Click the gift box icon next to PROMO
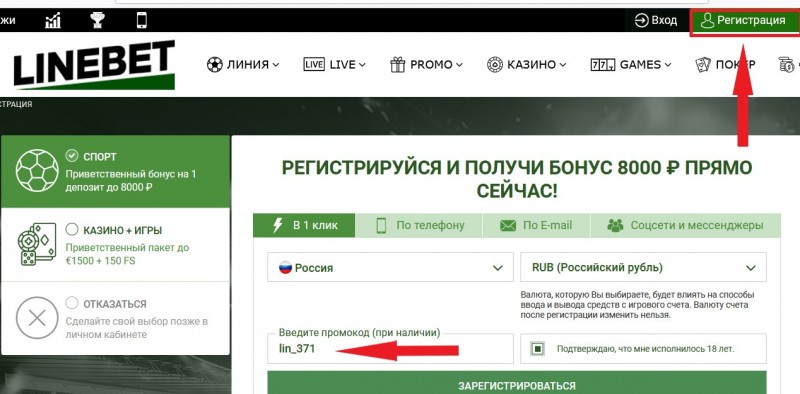The height and width of the screenshot is (394, 800). [397, 65]
